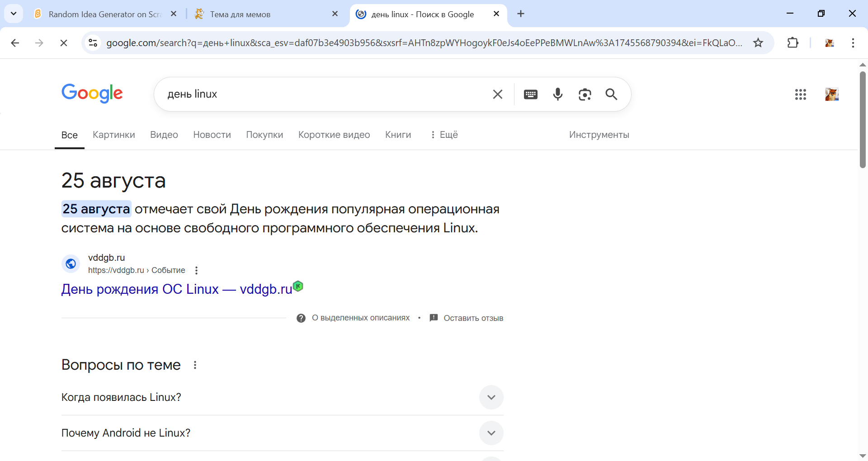
Task: Click the voice search microphone icon
Action: 557,94
